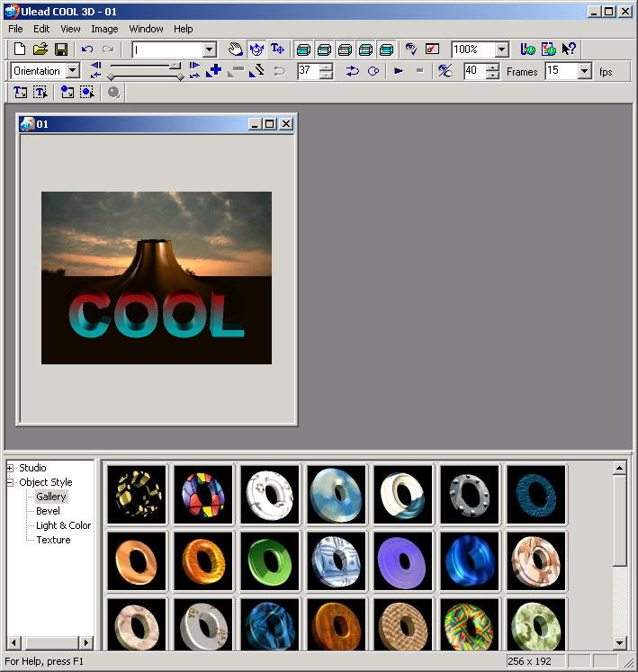Image resolution: width=638 pixels, height=672 pixels.
Task: Decrease total frames value 40 with down arrow
Action: coord(493,75)
